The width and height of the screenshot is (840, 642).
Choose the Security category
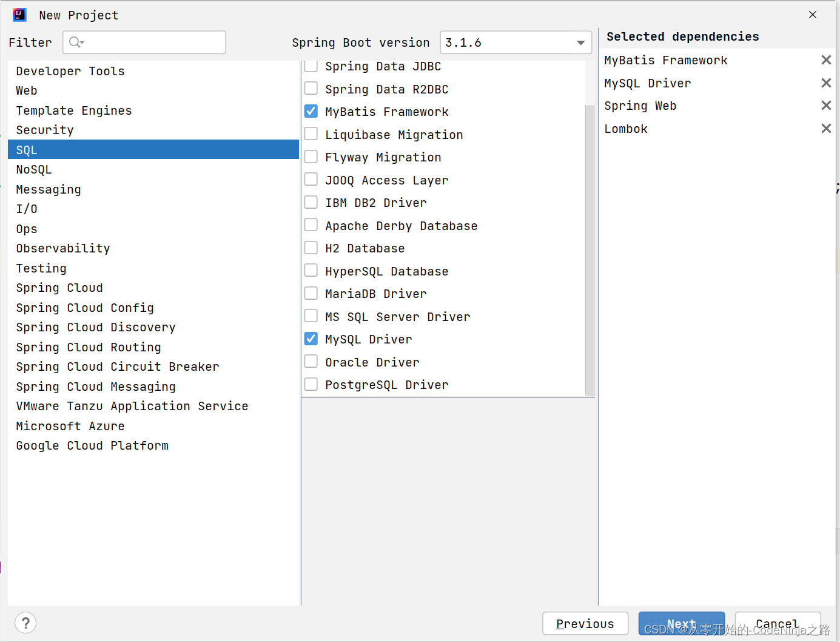[153, 130]
